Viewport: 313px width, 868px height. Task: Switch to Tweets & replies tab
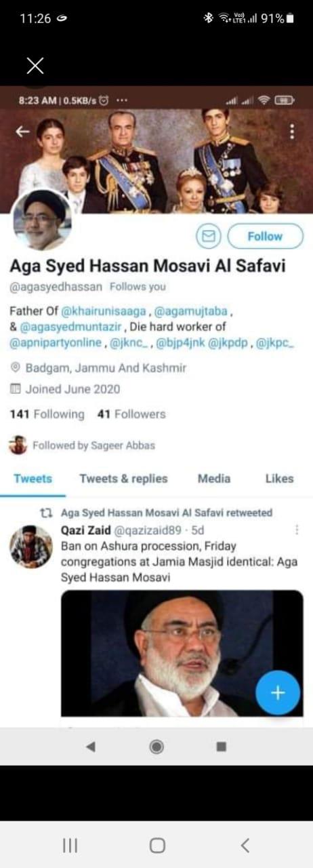tap(123, 479)
